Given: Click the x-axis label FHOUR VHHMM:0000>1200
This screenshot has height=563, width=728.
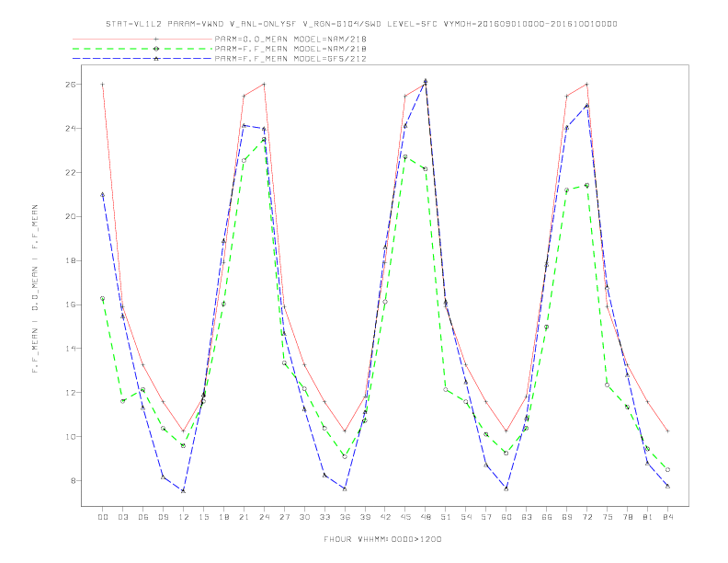Looking at the screenshot, I should (x=382, y=539).
